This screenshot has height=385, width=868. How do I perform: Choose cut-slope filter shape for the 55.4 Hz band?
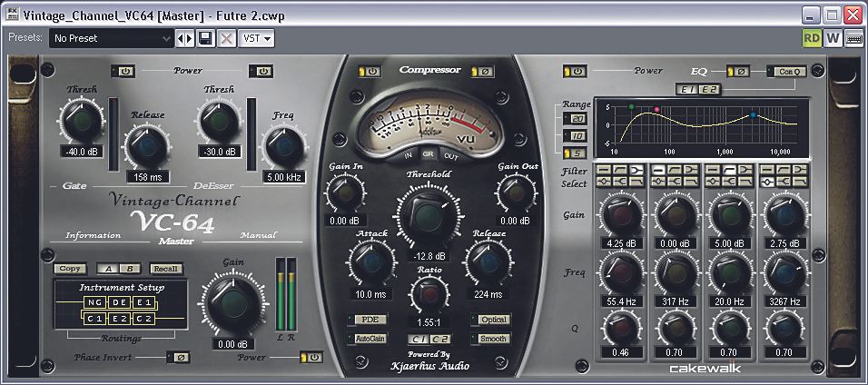(x=636, y=182)
